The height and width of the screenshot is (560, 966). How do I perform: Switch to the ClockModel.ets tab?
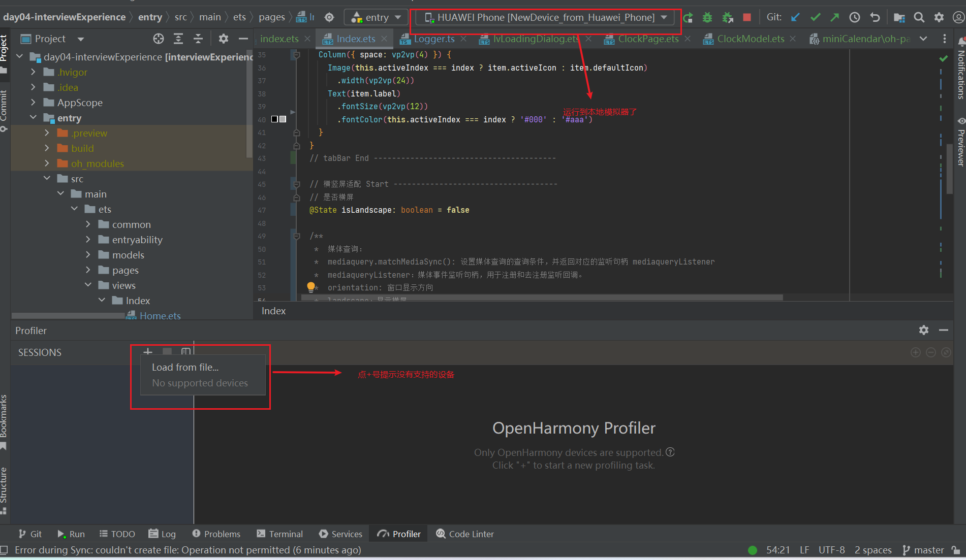coord(751,39)
